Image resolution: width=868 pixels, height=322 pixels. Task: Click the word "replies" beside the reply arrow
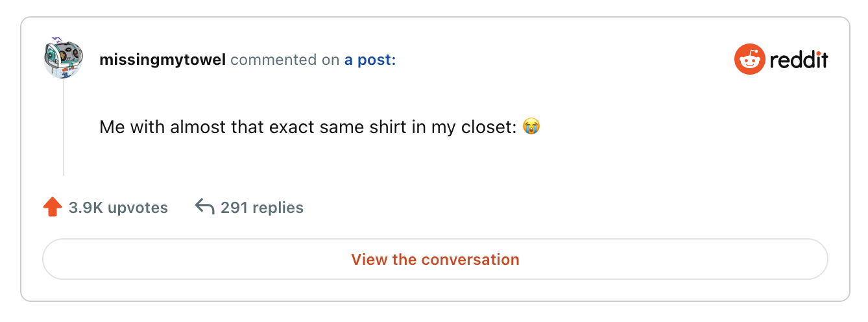278,208
